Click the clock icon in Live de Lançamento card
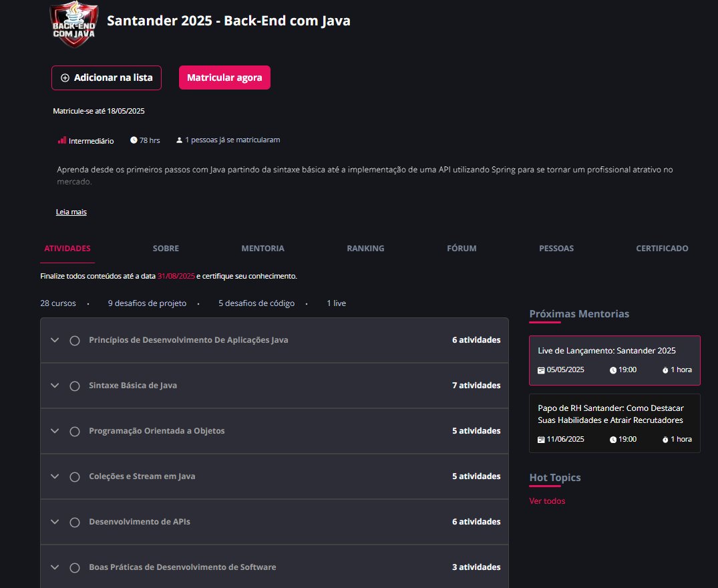 [613, 370]
